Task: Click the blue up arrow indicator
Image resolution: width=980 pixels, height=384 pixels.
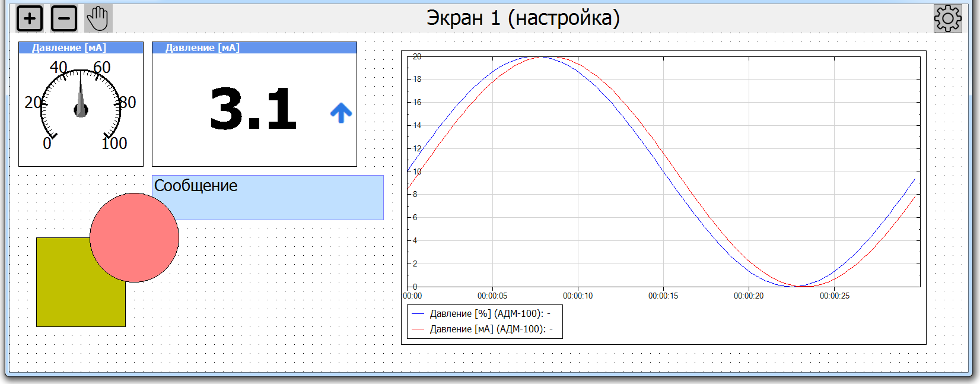Action: coord(341,112)
